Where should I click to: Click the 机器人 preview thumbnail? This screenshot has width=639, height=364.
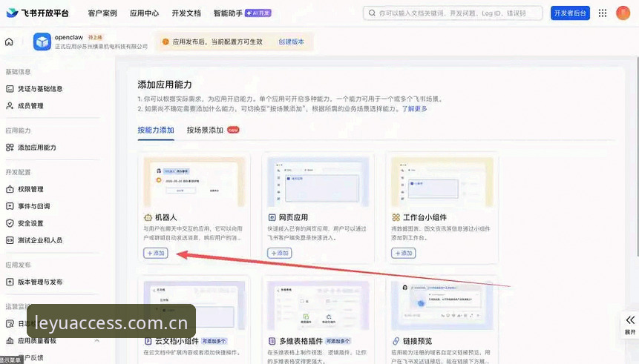pos(194,182)
